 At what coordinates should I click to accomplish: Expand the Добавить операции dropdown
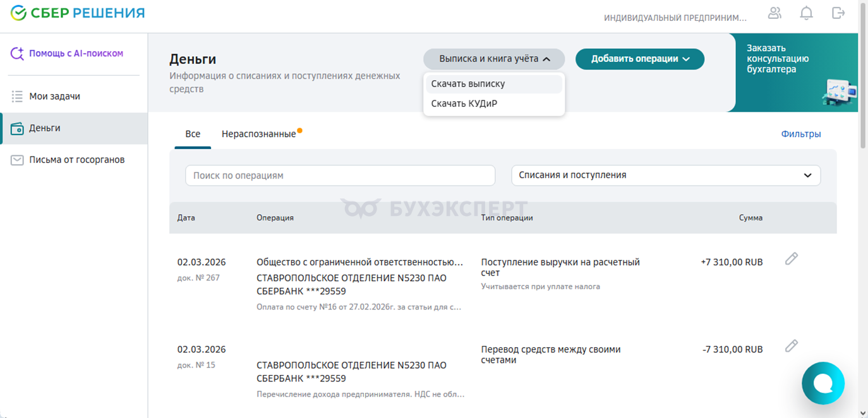pyautogui.click(x=639, y=59)
